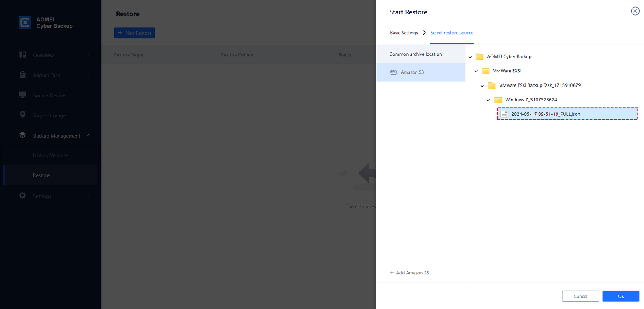Collapse the VMware ESXi Backup Task_1715910679 folder
Image resolution: width=644 pixels, height=309 pixels.
[482, 86]
